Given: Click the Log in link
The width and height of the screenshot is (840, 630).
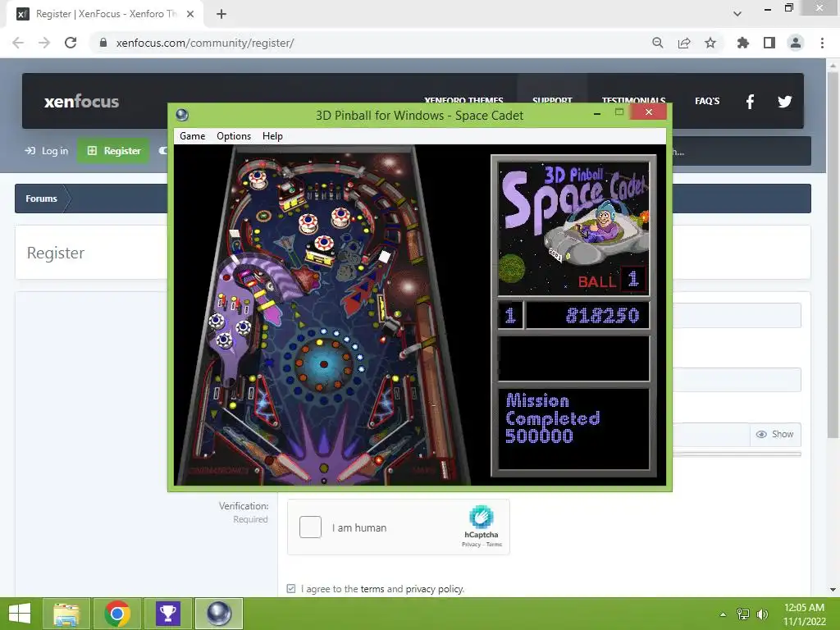Looking at the screenshot, I should 47,151.
